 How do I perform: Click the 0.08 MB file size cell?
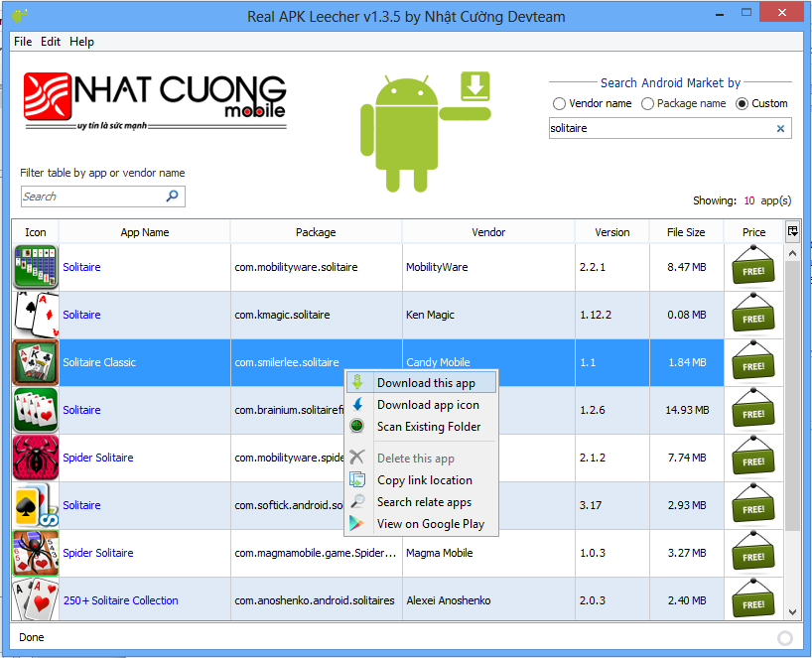click(686, 315)
